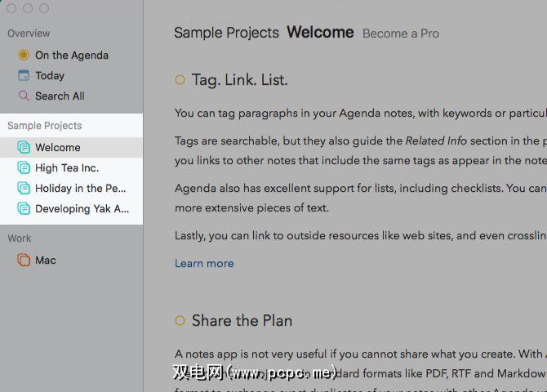Click the Holiday project icon in sidebar
547x392 pixels.
pyautogui.click(x=24, y=189)
